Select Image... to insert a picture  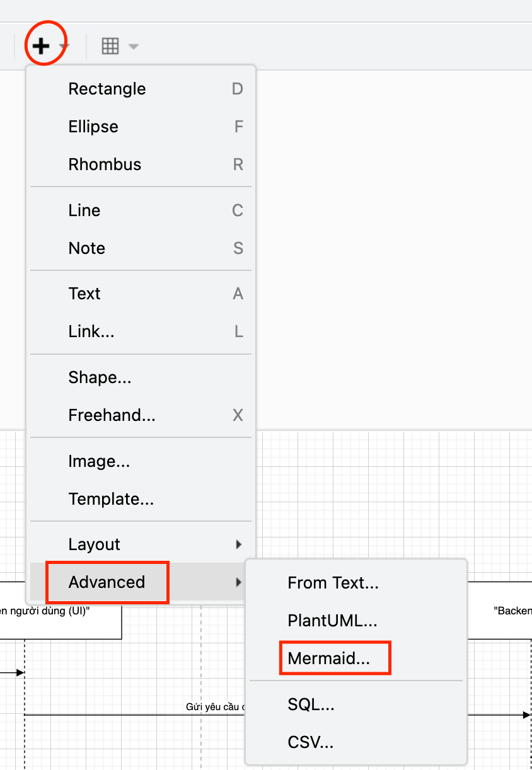tap(99, 461)
